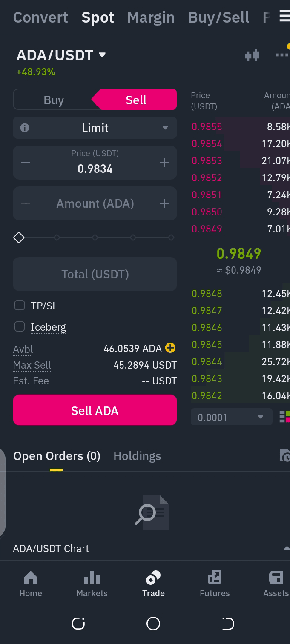Tap the three-dot more options icon
Viewport: 290px width, 644px height.
point(282,54)
